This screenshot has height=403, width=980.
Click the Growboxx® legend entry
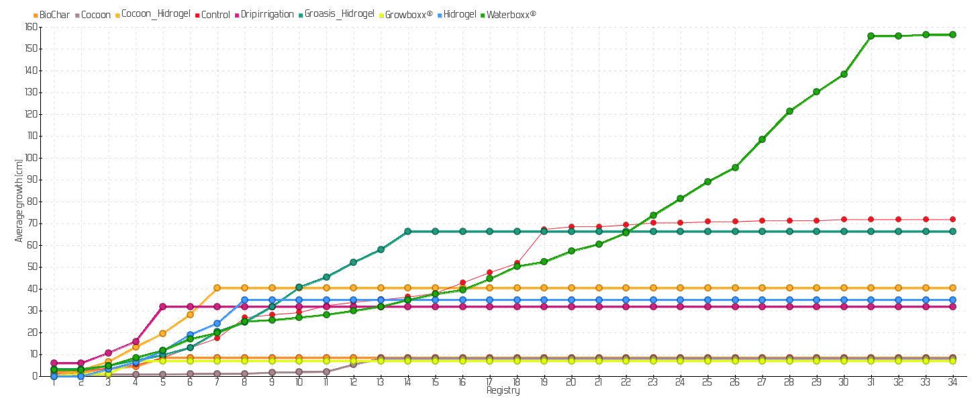tap(409, 14)
